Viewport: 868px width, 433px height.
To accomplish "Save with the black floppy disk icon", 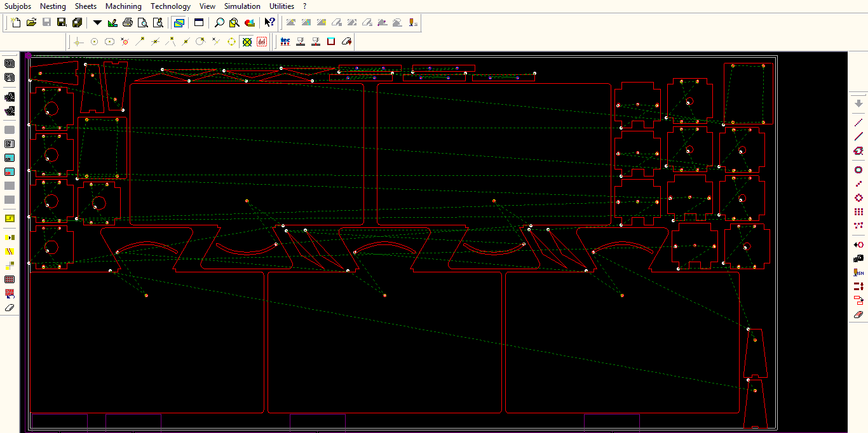I will 62,23.
